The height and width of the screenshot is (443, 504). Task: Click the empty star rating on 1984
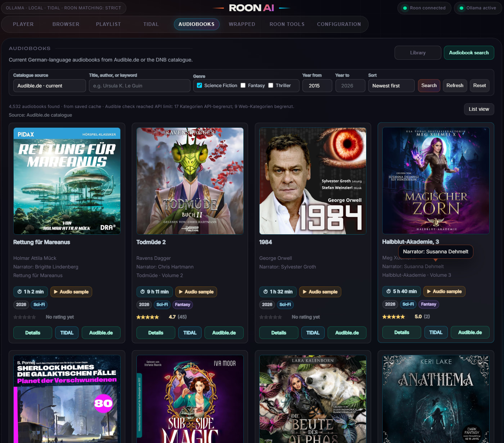(271, 317)
